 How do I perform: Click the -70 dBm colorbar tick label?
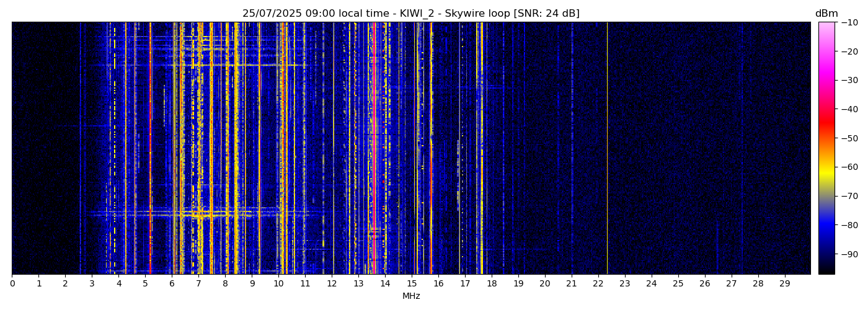coord(849,196)
